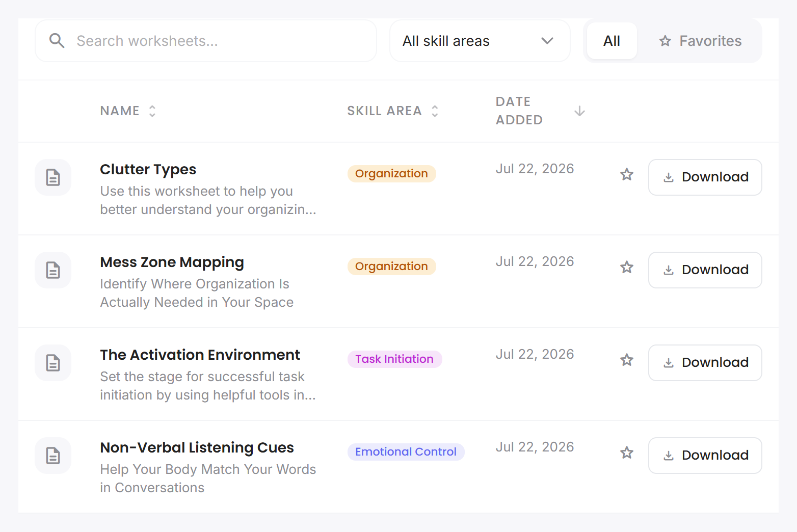Open the All skill areas dropdown
Viewport: 797px width, 532px height.
click(480, 41)
